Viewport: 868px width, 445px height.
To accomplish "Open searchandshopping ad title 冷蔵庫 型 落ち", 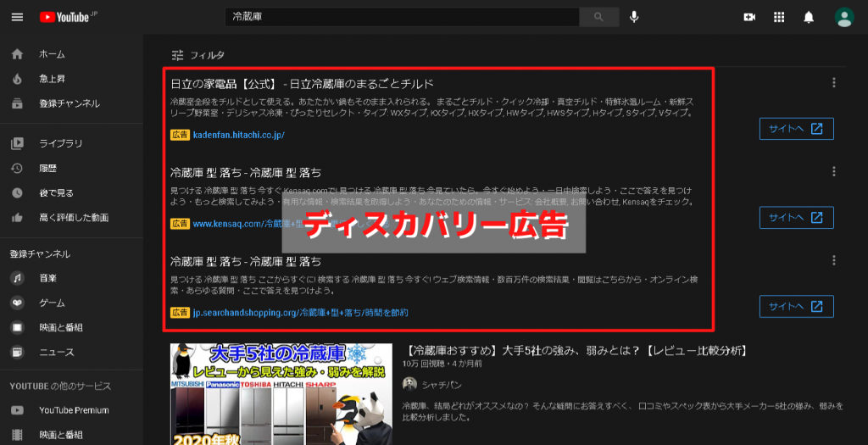I will [246, 261].
